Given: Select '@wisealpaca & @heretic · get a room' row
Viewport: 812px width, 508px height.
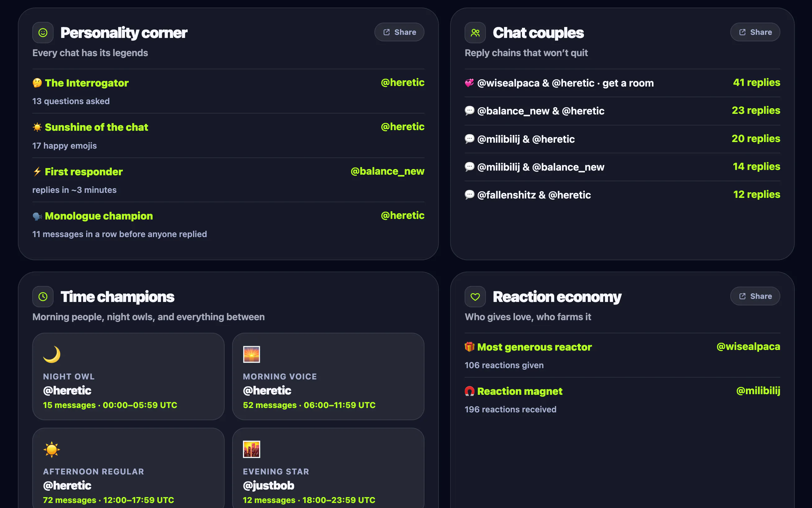Looking at the screenshot, I should [x=622, y=83].
